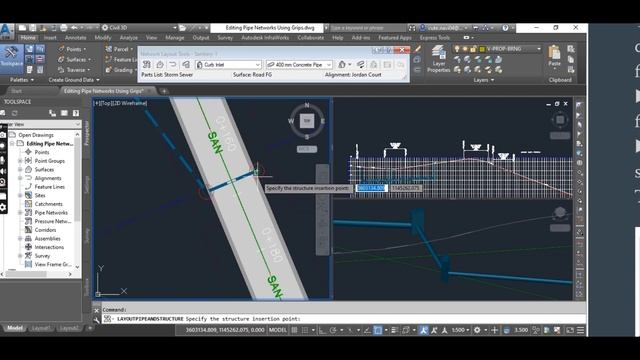Toggle polar tracking in the status bar

(333, 330)
